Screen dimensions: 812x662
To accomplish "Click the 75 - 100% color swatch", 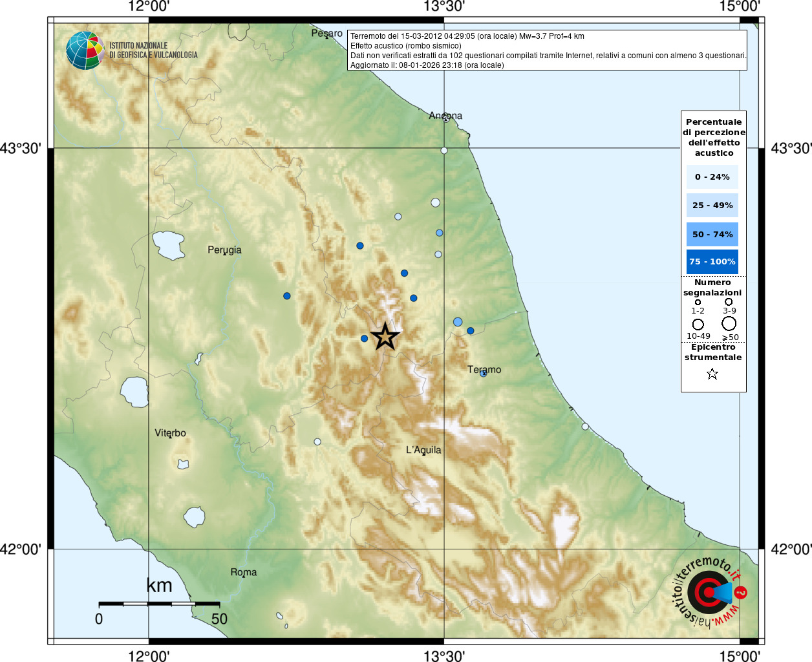I will [712, 262].
